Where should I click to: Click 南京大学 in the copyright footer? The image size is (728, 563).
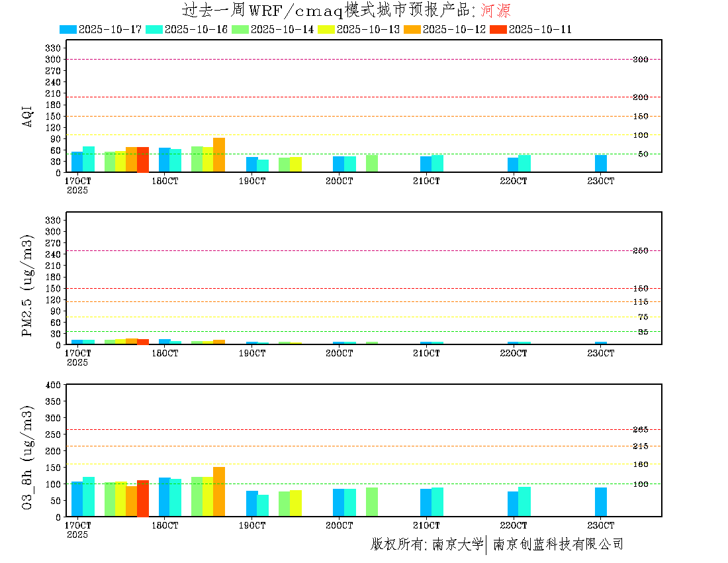[x=457, y=544]
